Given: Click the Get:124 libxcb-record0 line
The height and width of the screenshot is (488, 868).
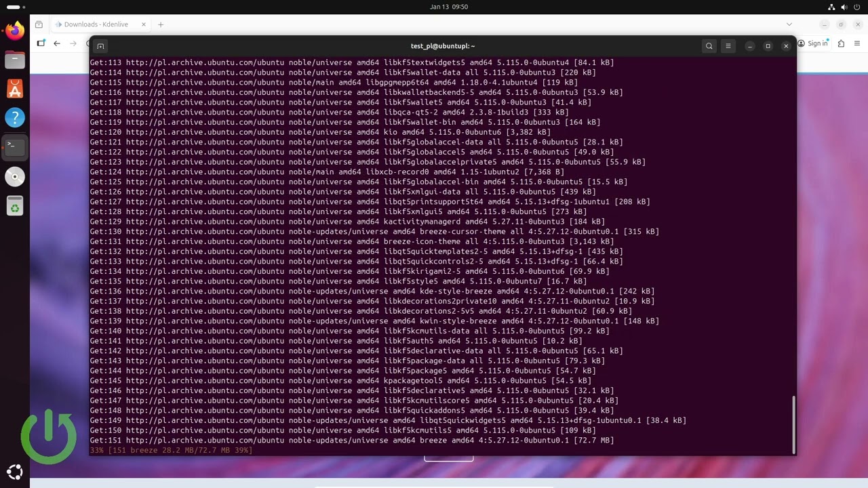Looking at the screenshot, I should click(x=327, y=172).
